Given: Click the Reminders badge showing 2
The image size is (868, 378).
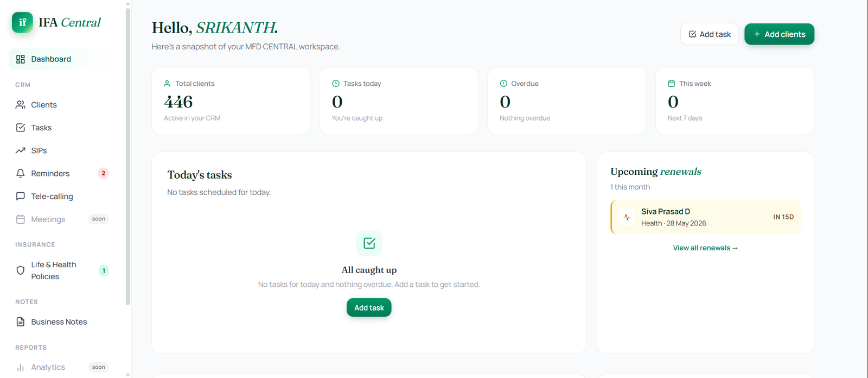Looking at the screenshot, I should click(x=103, y=173).
